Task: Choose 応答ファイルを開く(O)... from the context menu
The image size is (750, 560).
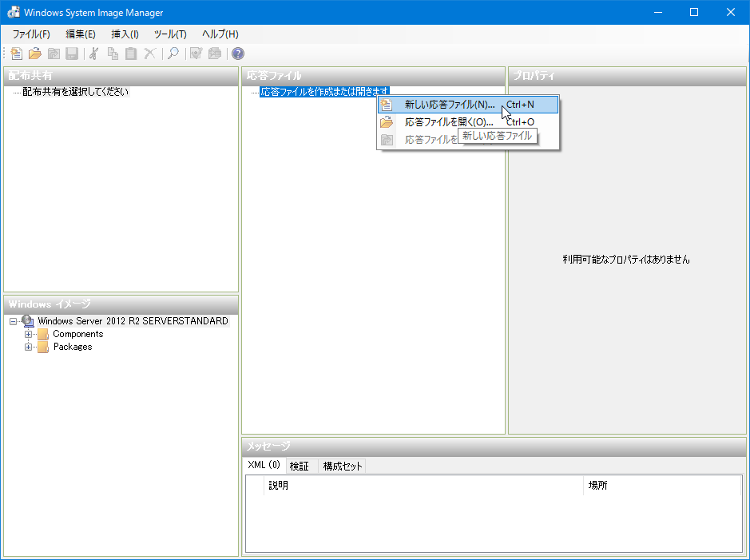Action: pos(468,122)
